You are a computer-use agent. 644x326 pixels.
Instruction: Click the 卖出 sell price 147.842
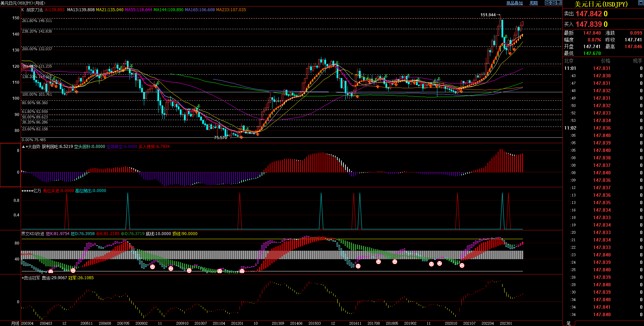(589, 14)
